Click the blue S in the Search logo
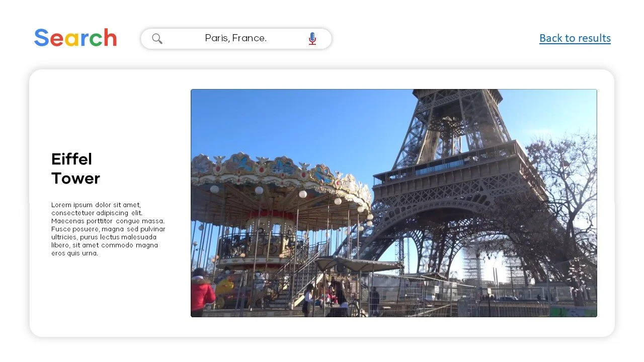 (42, 38)
